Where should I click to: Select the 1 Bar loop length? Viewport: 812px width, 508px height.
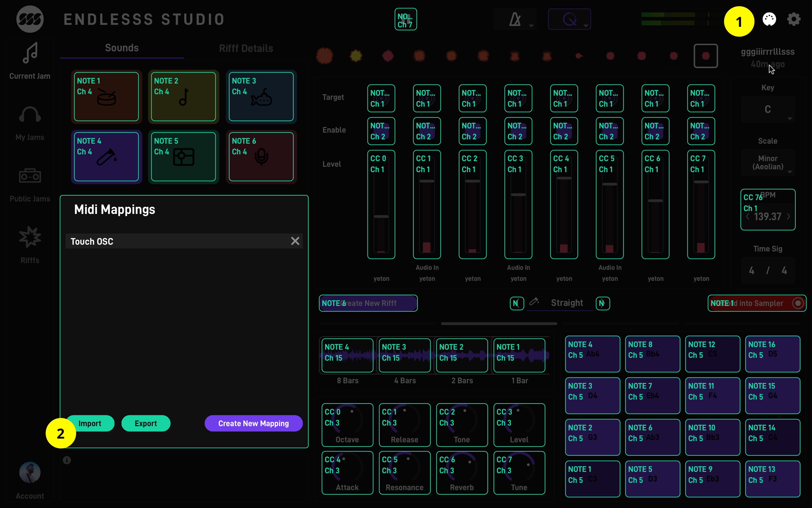[519, 355]
